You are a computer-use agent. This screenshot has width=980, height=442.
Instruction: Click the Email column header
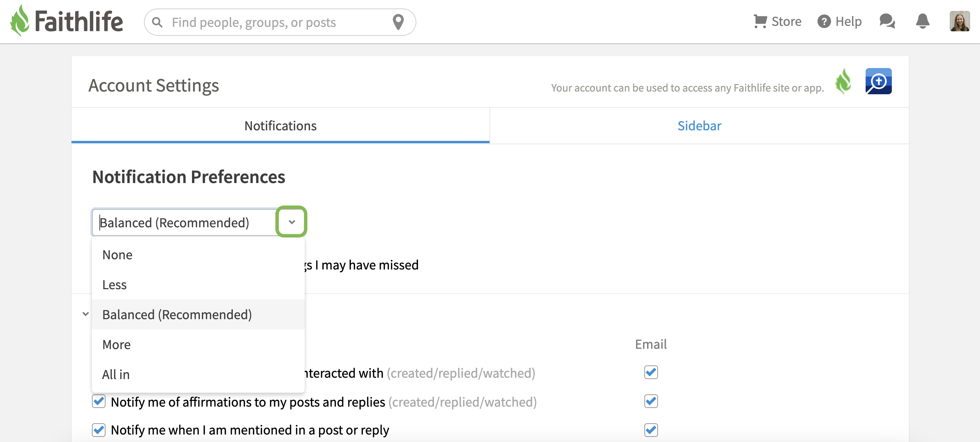click(651, 344)
